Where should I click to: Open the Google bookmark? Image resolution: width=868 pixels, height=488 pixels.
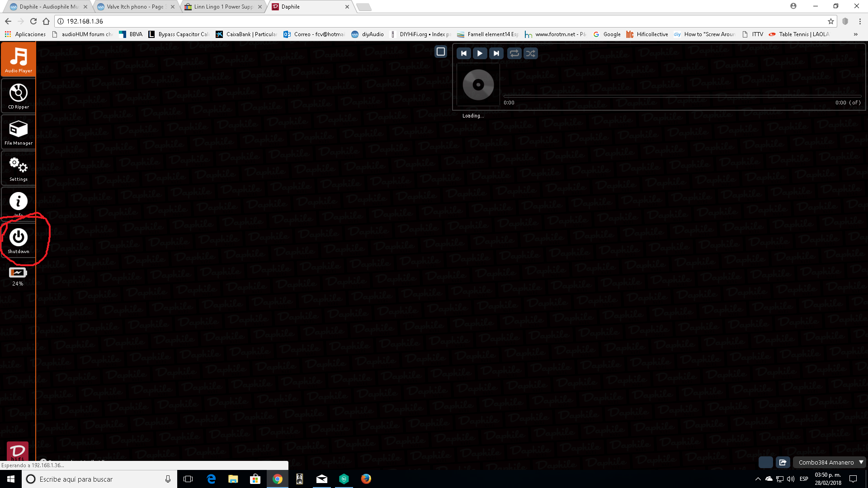coord(607,34)
